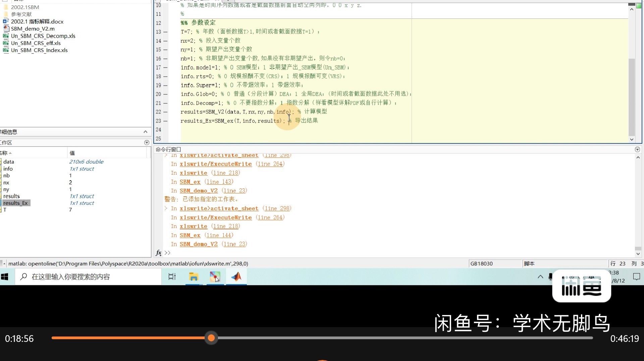Click the green code analyzer status indicator
This screenshot has width=644, height=361.
(x=639, y=6)
